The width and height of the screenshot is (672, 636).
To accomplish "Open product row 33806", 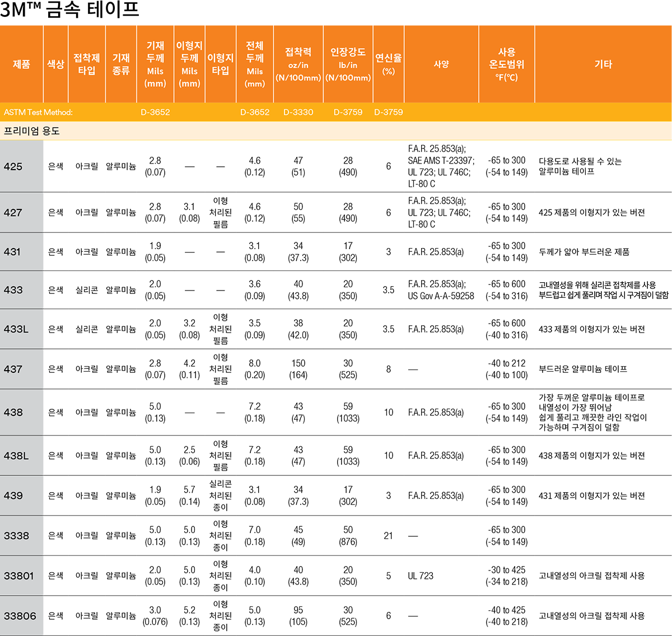I will coord(20,616).
